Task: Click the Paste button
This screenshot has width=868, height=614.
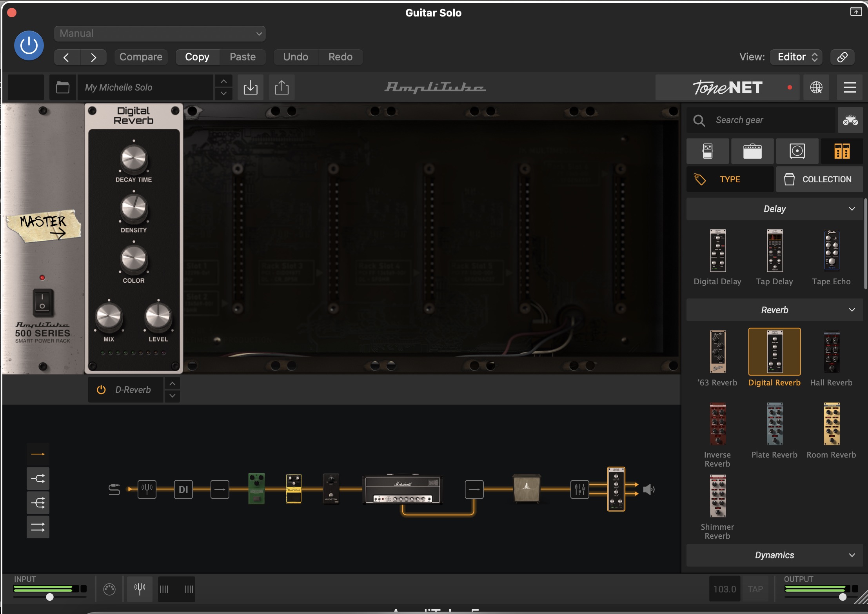Action: [x=243, y=57]
